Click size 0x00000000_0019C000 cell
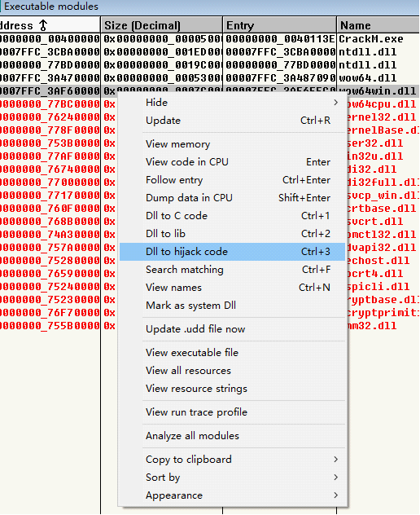 (162, 65)
